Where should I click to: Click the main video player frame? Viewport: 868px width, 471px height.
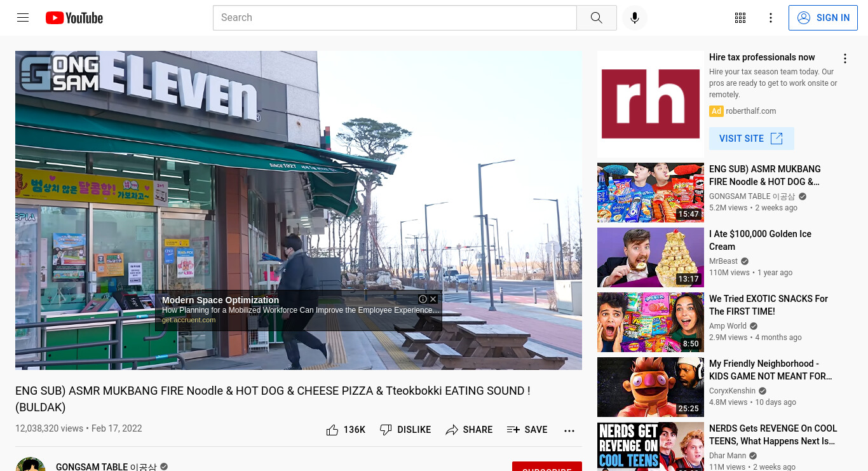pos(299,210)
